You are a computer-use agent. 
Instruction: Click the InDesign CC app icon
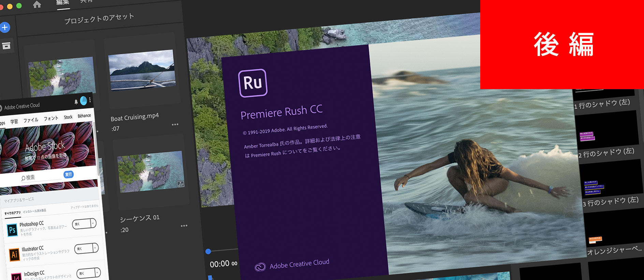click(16, 277)
